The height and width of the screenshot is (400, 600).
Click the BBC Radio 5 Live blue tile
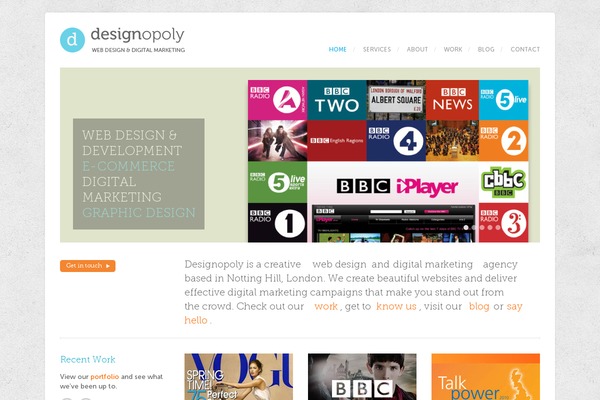(503, 100)
